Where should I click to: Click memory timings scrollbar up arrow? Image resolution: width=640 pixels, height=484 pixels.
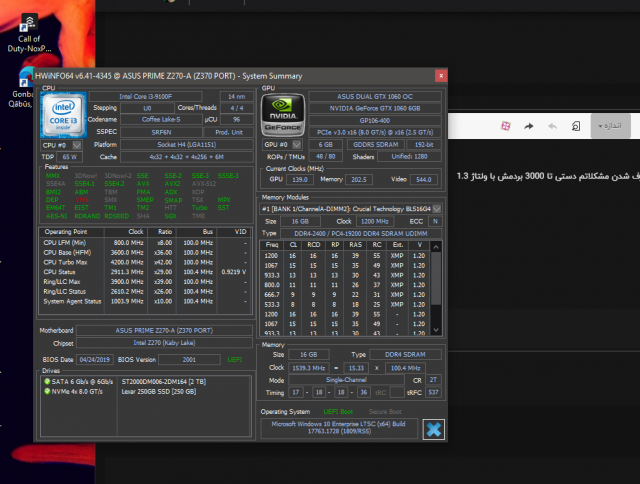tap(436, 247)
